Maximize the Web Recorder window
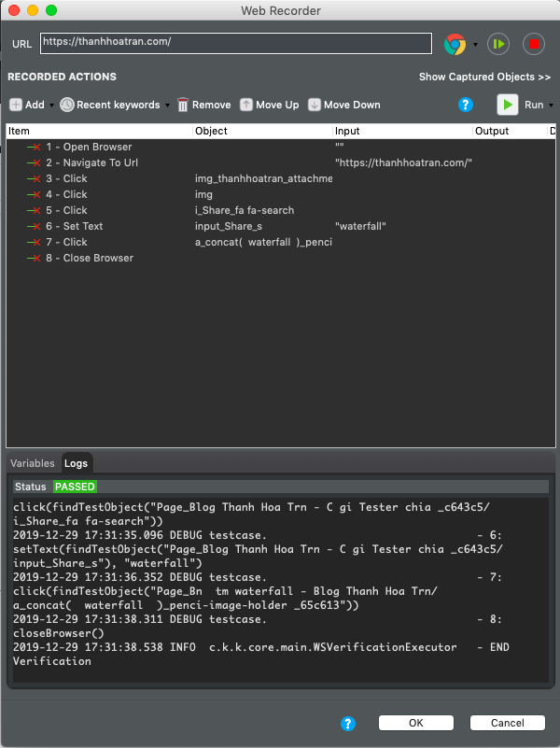This screenshot has height=748, width=560. 51,10
